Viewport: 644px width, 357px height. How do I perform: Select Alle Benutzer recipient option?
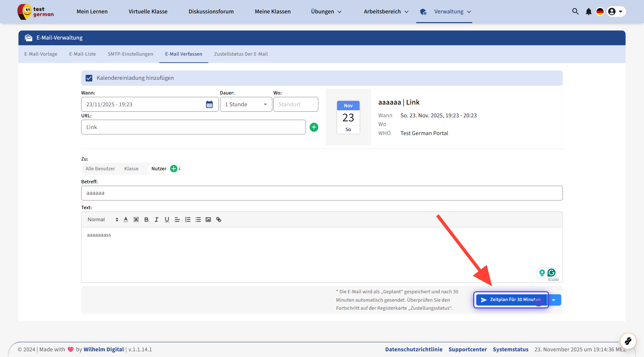click(x=100, y=169)
